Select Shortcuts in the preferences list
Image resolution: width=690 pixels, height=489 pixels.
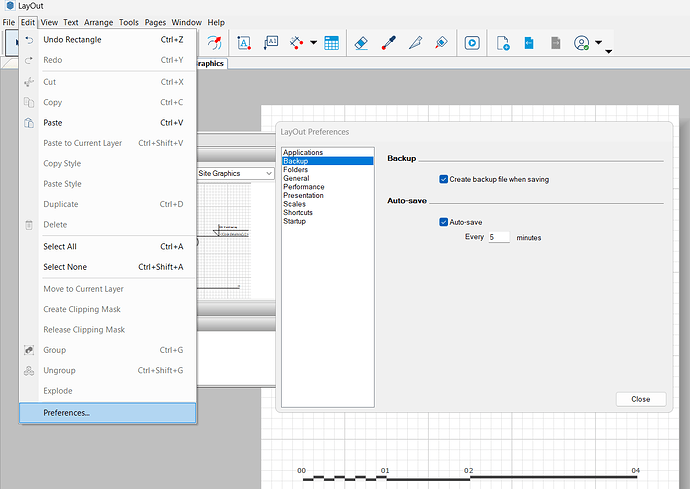tap(298, 212)
